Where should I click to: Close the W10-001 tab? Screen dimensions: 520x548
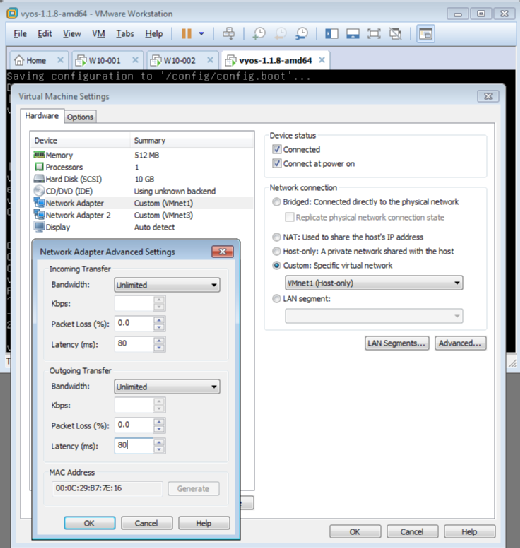(x=135, y=60)
